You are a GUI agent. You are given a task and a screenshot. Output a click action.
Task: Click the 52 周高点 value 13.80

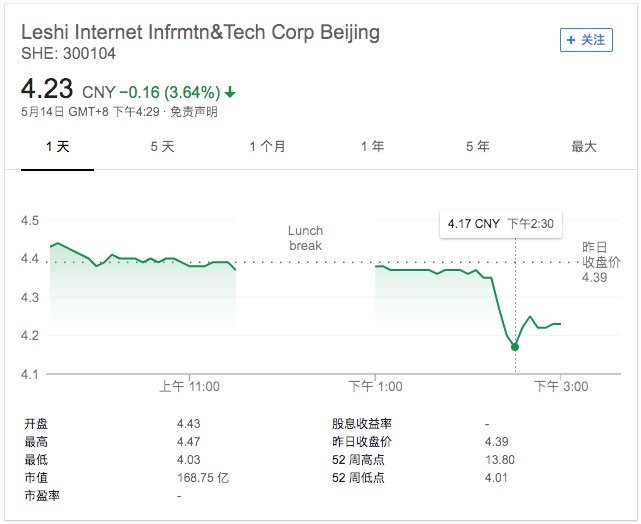point(500,460)
